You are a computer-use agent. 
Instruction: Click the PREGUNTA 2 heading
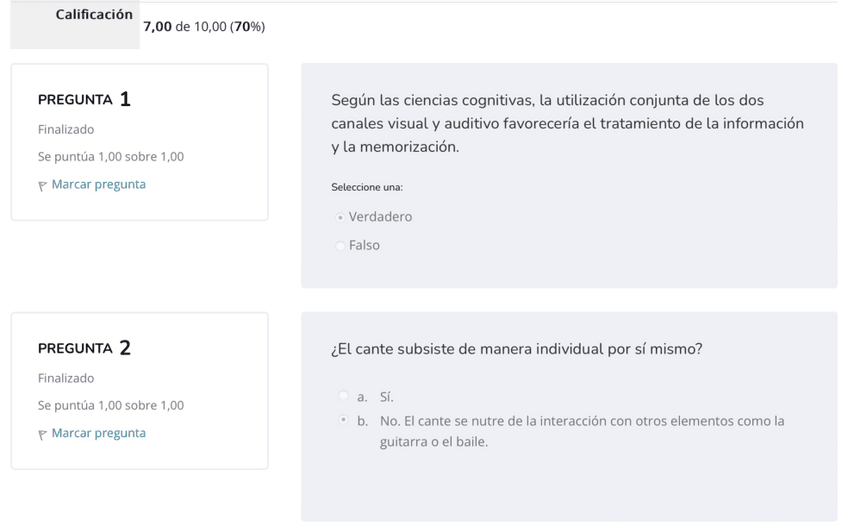pos(84,348)
